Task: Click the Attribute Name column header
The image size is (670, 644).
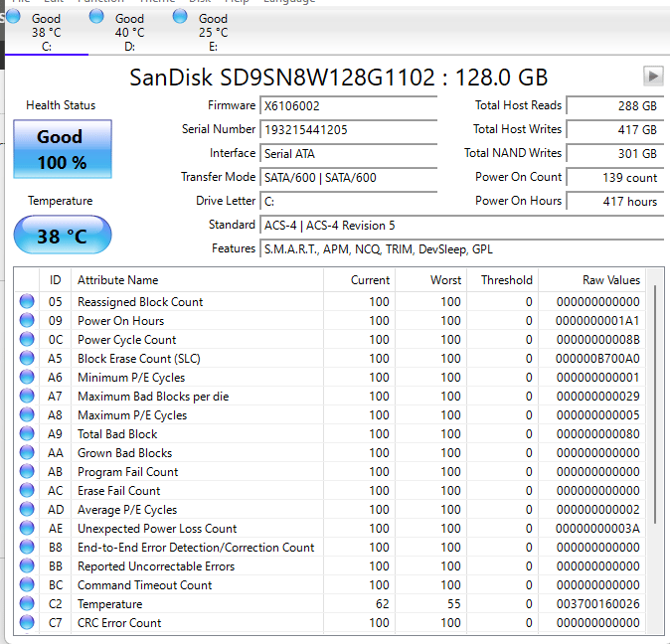Action: [197, 280]
